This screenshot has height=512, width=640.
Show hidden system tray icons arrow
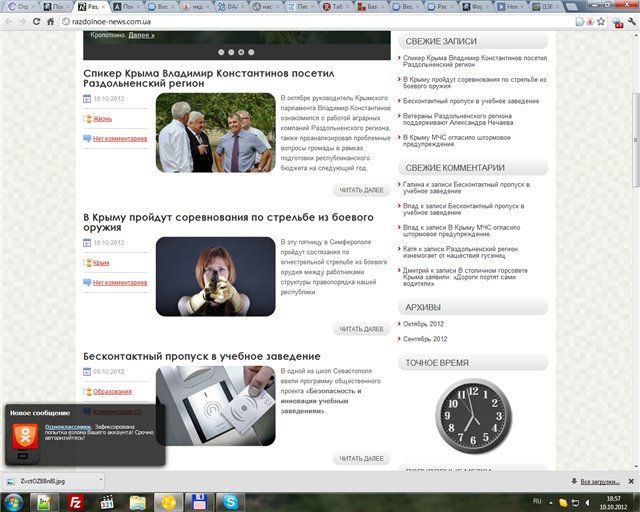click(551, 503)
